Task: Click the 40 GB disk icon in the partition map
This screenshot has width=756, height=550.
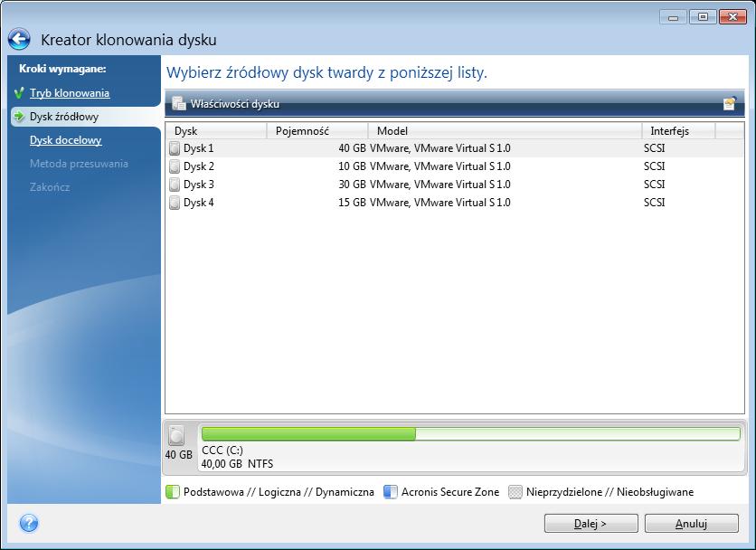Action: (x=176, y=436)
